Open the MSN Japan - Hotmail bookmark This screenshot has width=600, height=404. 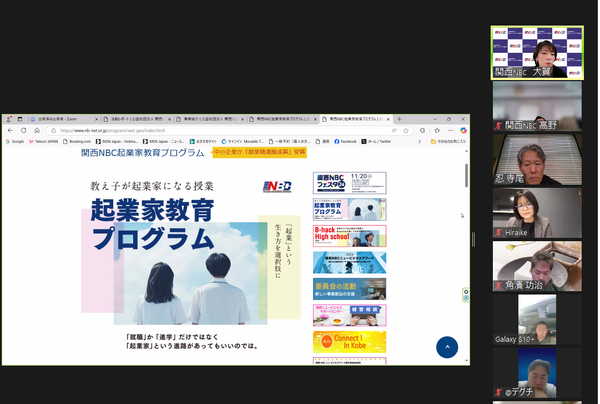coord(117,142)
